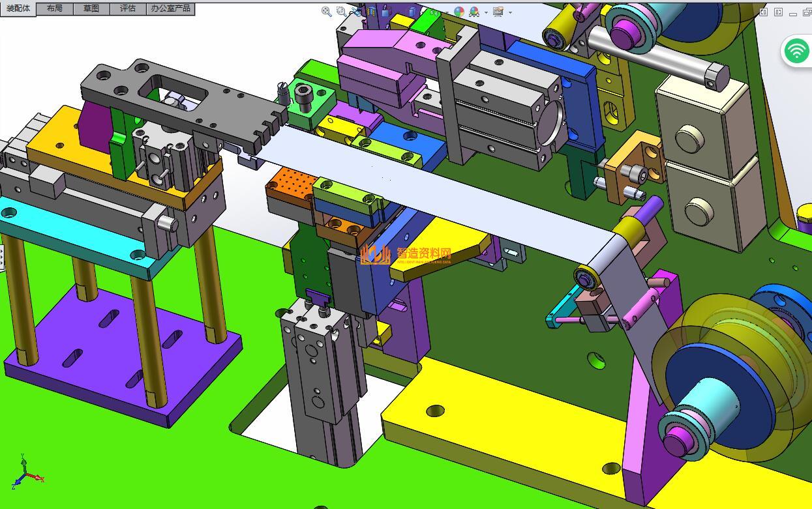Click the Apply Scene icon
The width and height of the screenshot is (812, 509).
474,12
